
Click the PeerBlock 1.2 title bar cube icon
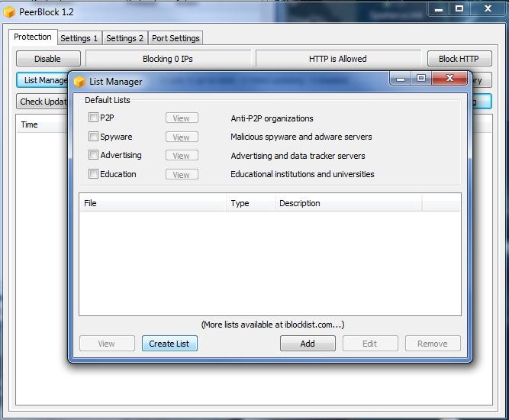tap(9, 12)
